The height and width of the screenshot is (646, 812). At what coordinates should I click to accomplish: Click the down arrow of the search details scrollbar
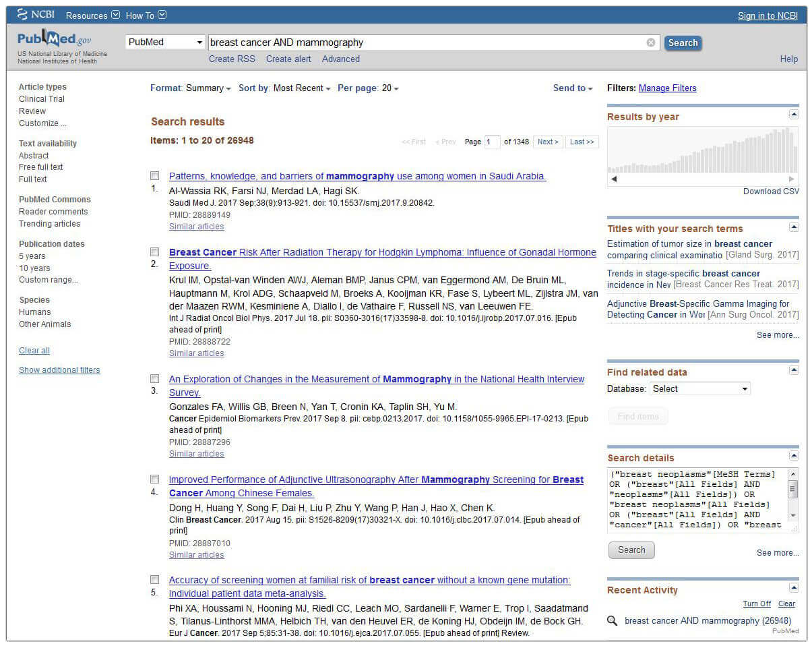pos(792,516)
